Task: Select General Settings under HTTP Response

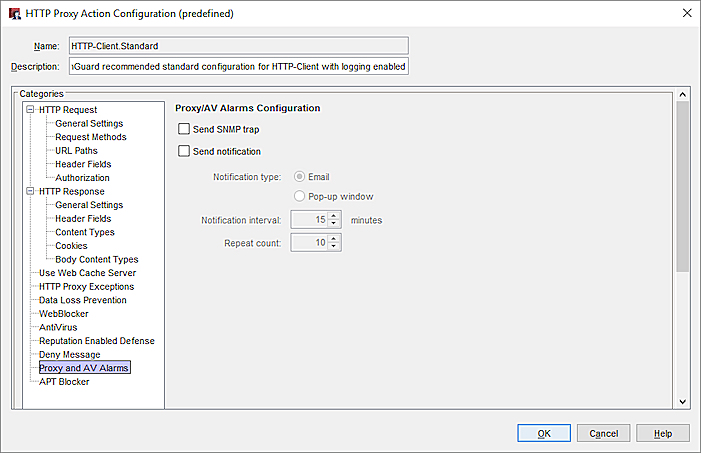Action: (x=89, y=205)
